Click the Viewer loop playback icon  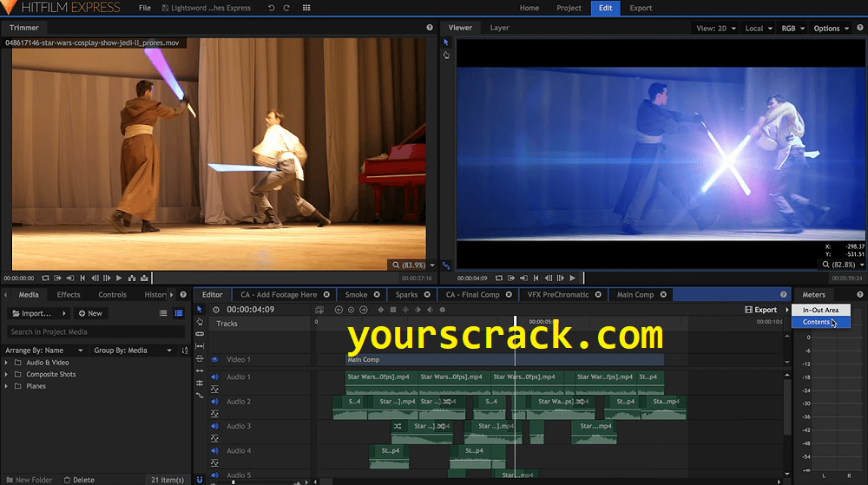point(499,279)
